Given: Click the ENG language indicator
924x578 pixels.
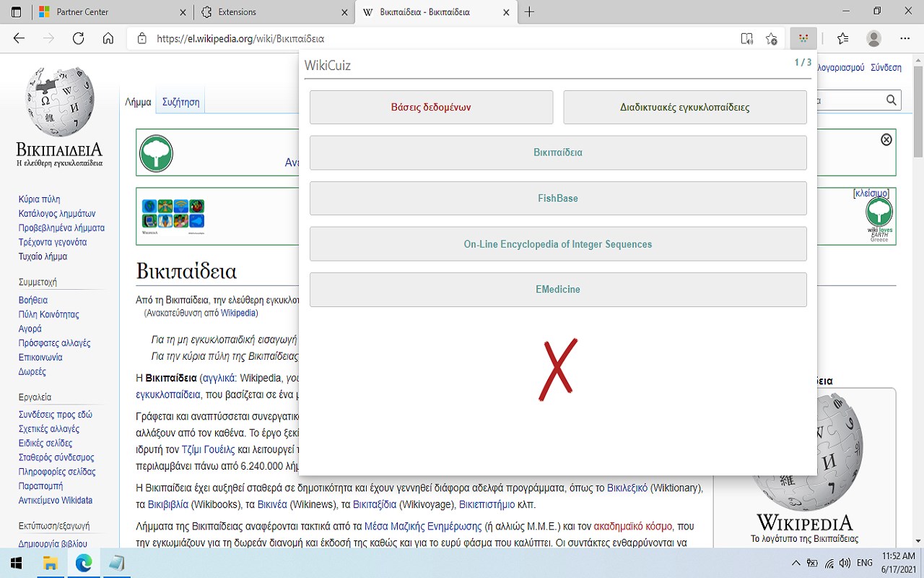Looking at the screenshot, I should pyautogui.click(x=865, y=563).
